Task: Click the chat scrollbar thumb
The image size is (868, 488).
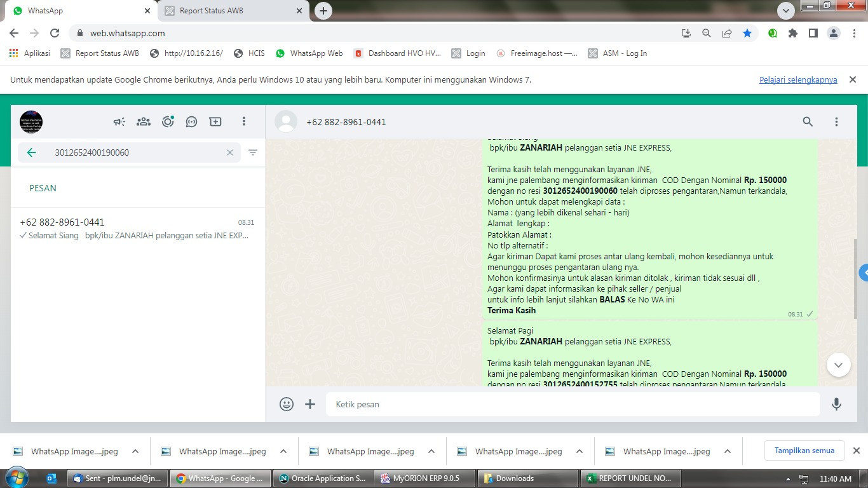Action: (855, 278)
